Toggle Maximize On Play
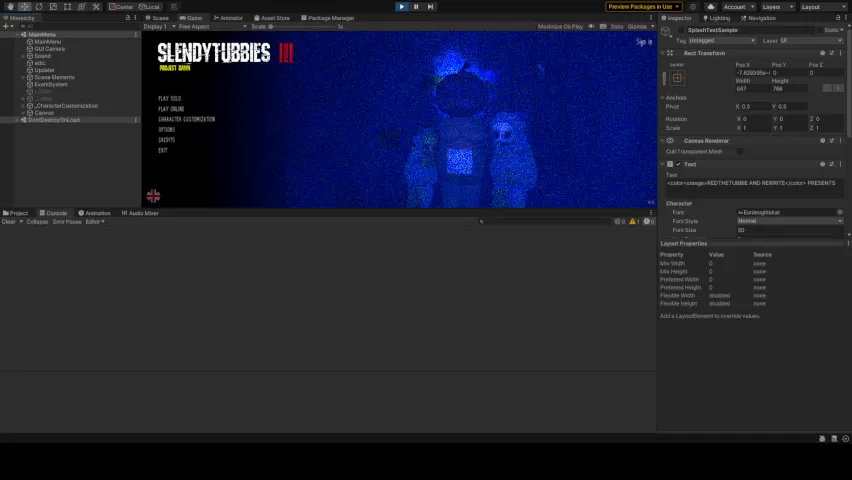Screen dimensions: 852x480 click(x=560, y=26)
